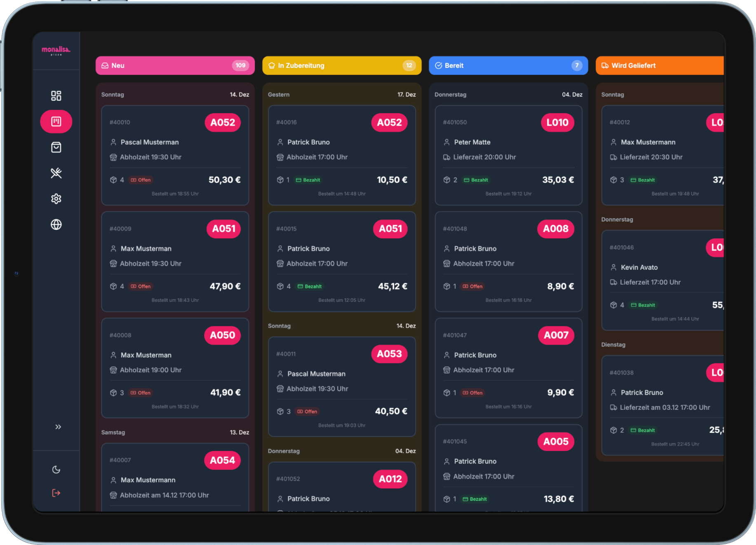756x545 pixels.
Task: Collapse the Sonntag 14. Dez group in Neu
Action: pyautogui.click(x=175, y=94)
